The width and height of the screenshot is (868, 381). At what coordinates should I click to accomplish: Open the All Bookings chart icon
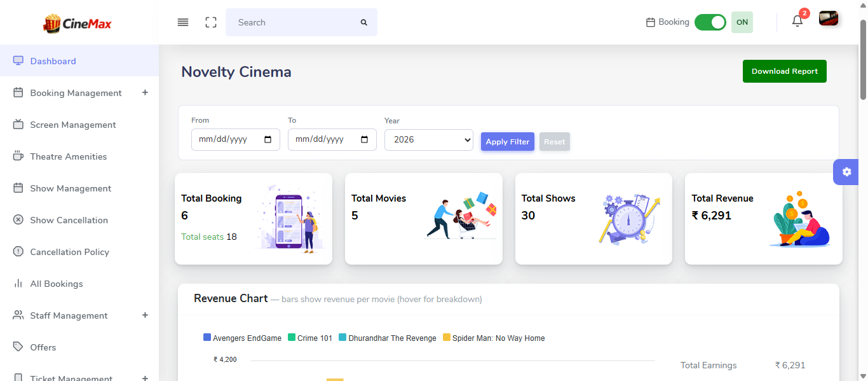coord(18,283)
